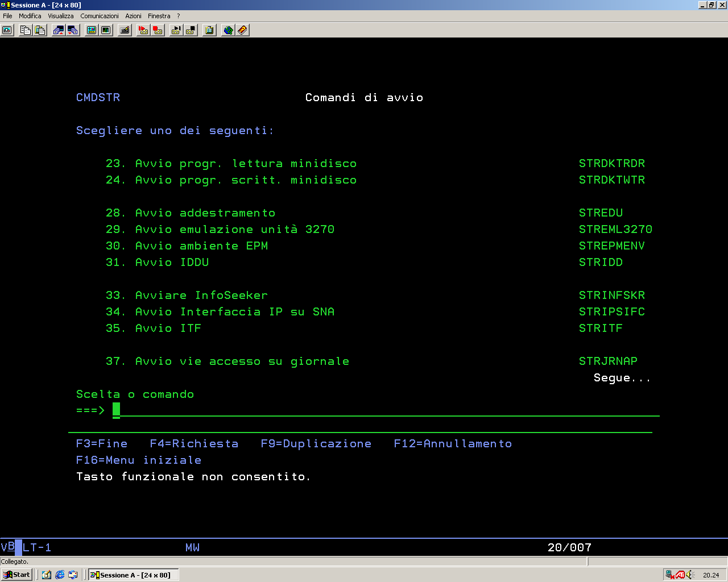Open Color mapping toolbar icon
The width and height of the screenshot is (728, 582).
pyautogui.click(x=106, y=30)
